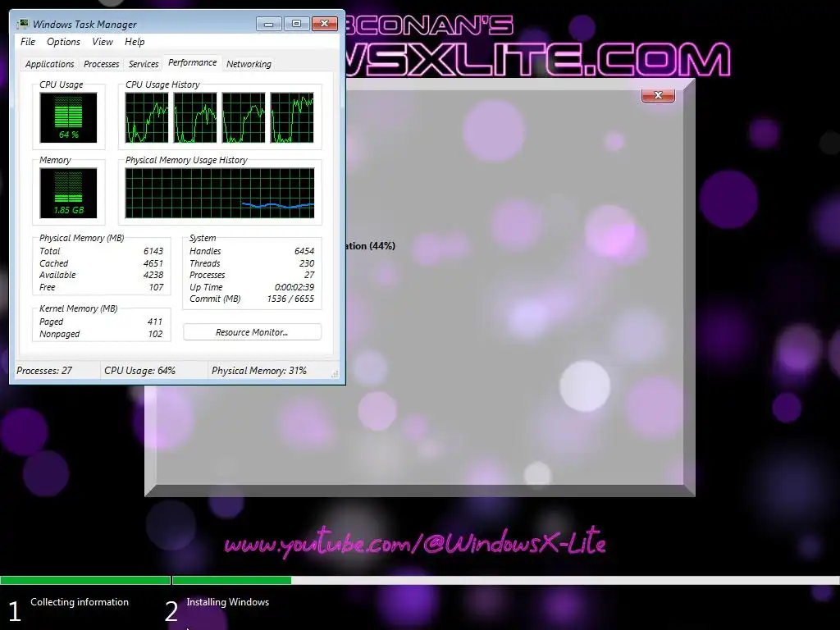
Task: Click the Installing Windows progress bar
Action: pyautogui.click(x=505, y=580)
